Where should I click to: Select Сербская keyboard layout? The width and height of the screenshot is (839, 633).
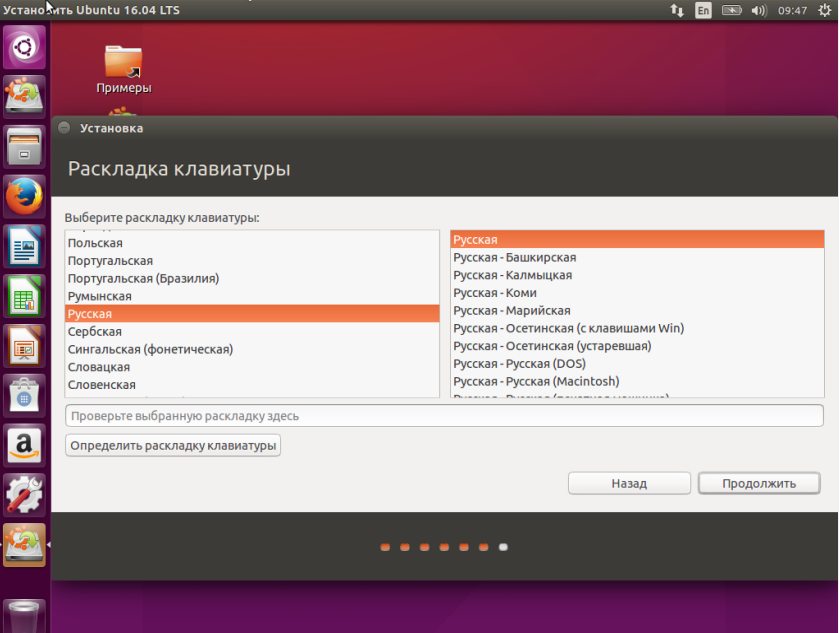(252, 331)
